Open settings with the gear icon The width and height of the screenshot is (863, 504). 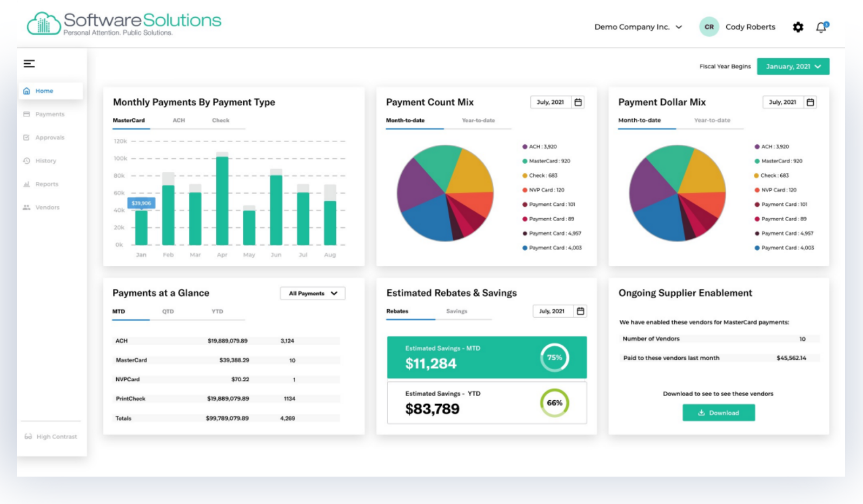(798, 27)
